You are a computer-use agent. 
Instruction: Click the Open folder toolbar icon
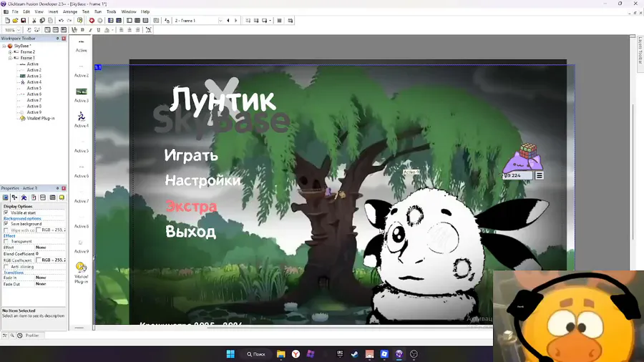pos(15,21)
